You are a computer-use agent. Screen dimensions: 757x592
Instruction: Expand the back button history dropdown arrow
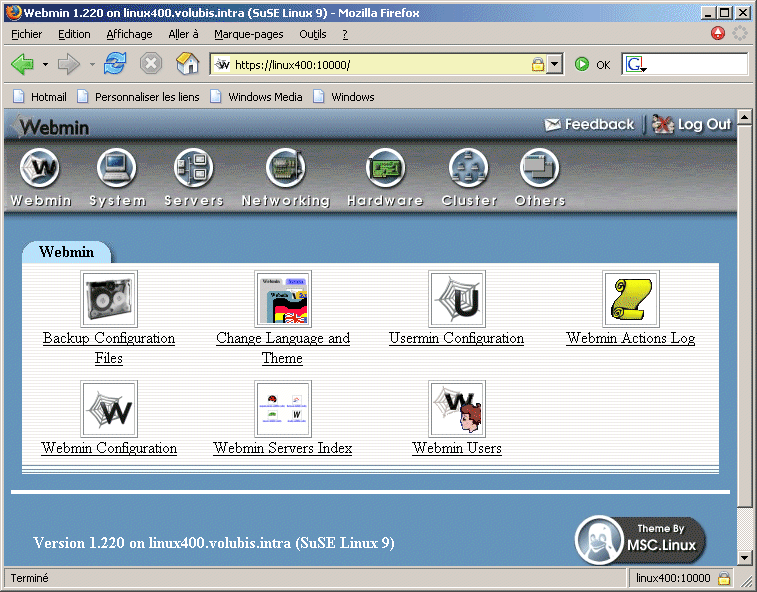(45, 64)
